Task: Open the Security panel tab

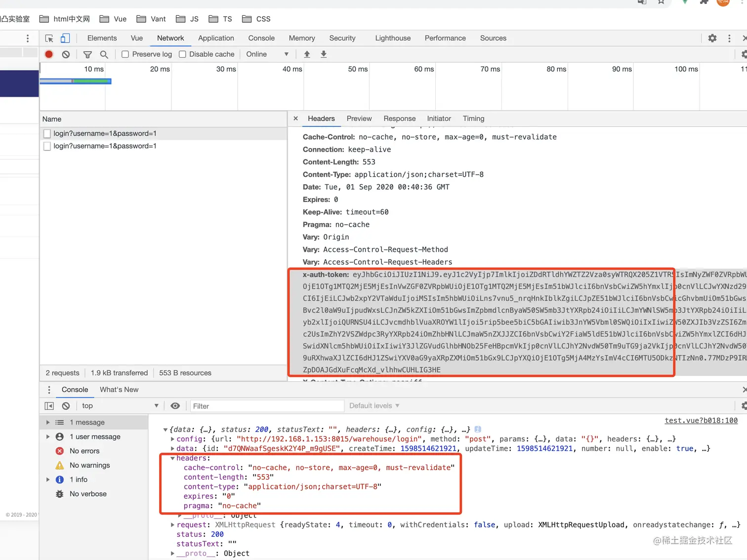Action: [342, 38]
